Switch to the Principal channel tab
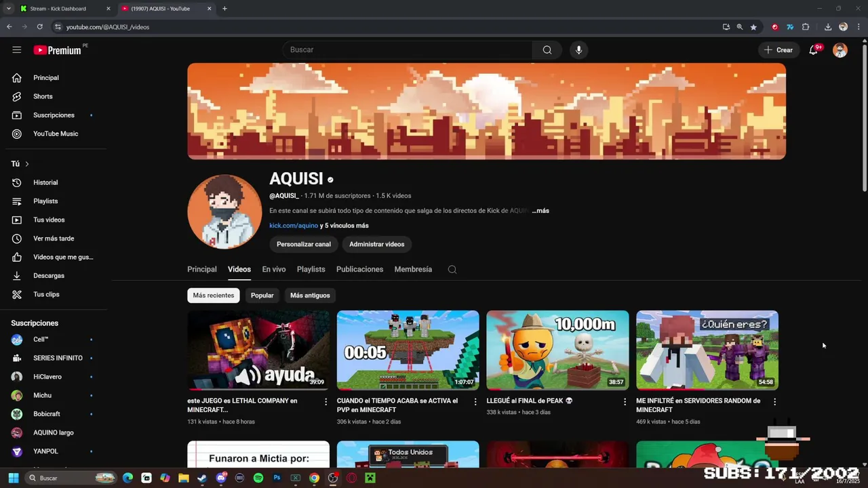Screen dimensions: 868x488 202,270
